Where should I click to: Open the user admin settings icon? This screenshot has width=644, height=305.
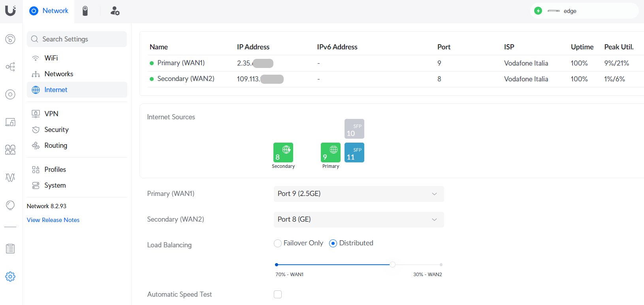click(x=115, y=11)
